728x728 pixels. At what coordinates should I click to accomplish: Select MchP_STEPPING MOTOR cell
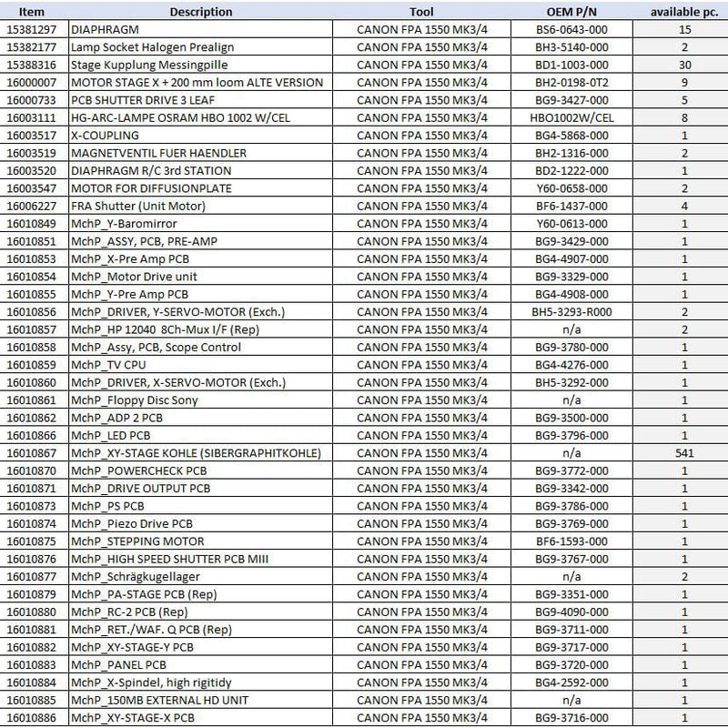tap(200, 541)
